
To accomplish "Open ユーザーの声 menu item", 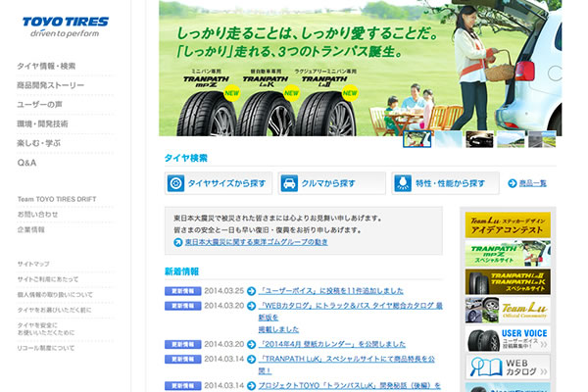I will click(40, 105).
